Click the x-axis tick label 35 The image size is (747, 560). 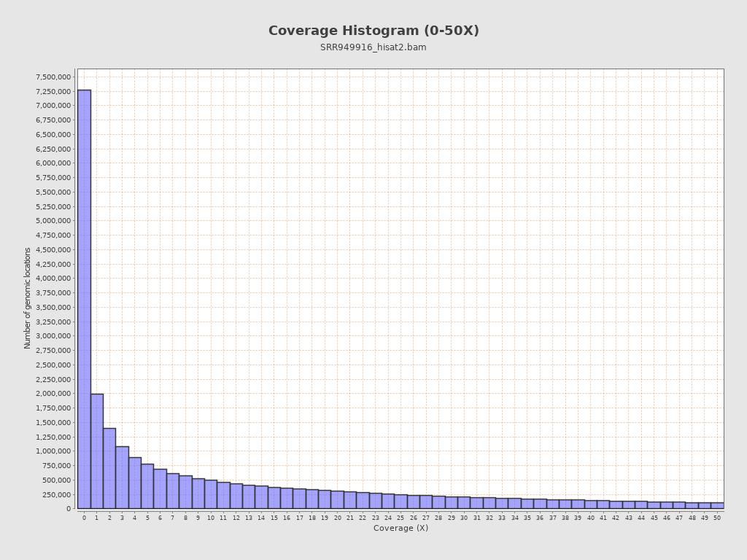click(527, 518)
